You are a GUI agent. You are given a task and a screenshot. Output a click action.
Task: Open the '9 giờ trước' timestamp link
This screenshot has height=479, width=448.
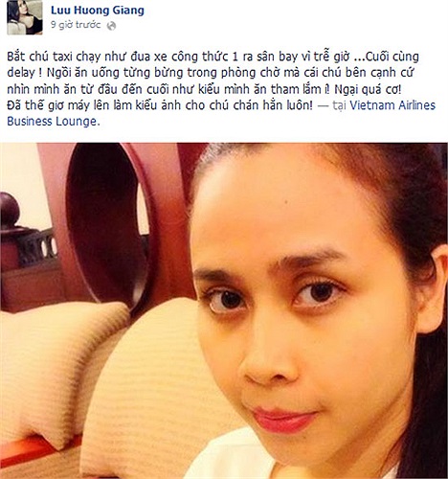[76, 25]
